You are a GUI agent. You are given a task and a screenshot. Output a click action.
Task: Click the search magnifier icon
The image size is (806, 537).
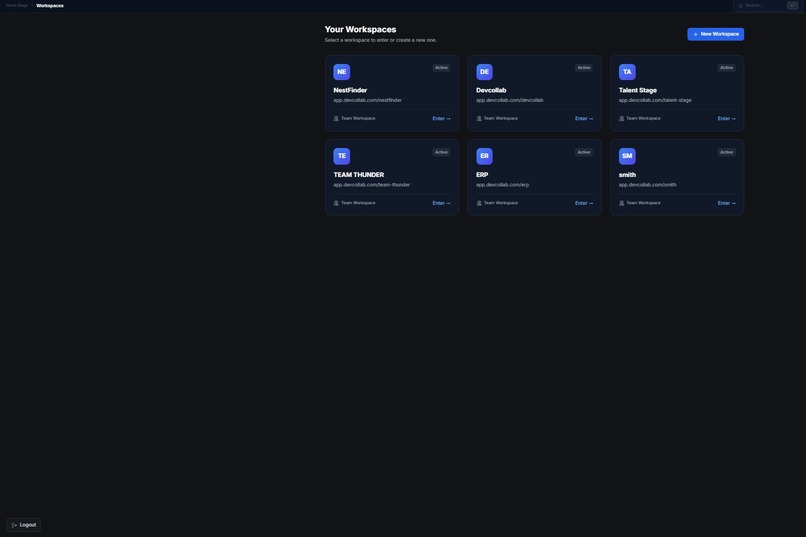pos(740,6)
